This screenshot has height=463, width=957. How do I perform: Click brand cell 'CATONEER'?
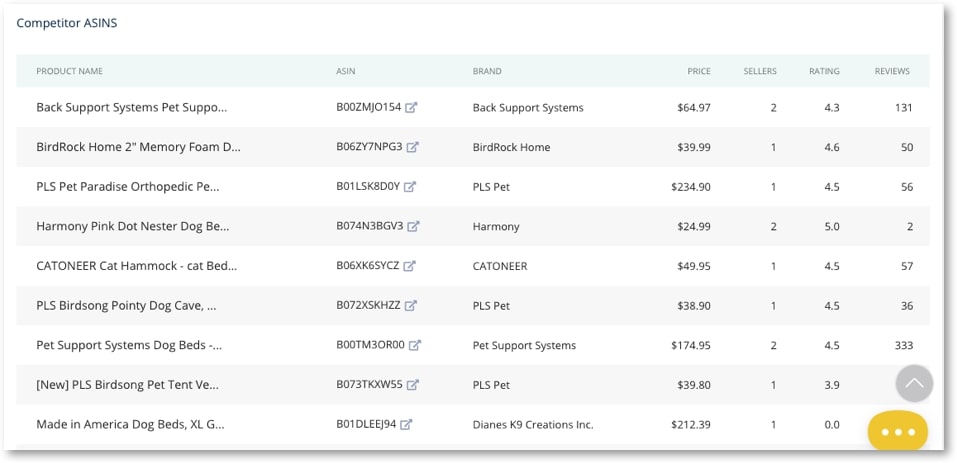500,267
